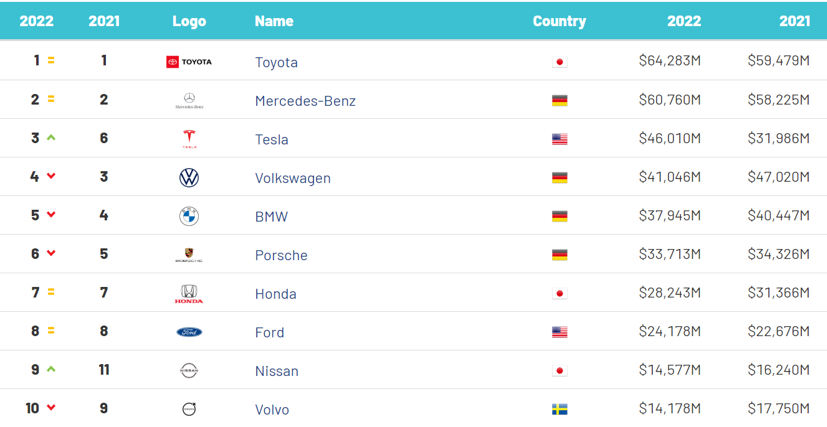Open the Mercedes-Benz name link
Viewport: 827px width, 427px height.
coord(305,101)
